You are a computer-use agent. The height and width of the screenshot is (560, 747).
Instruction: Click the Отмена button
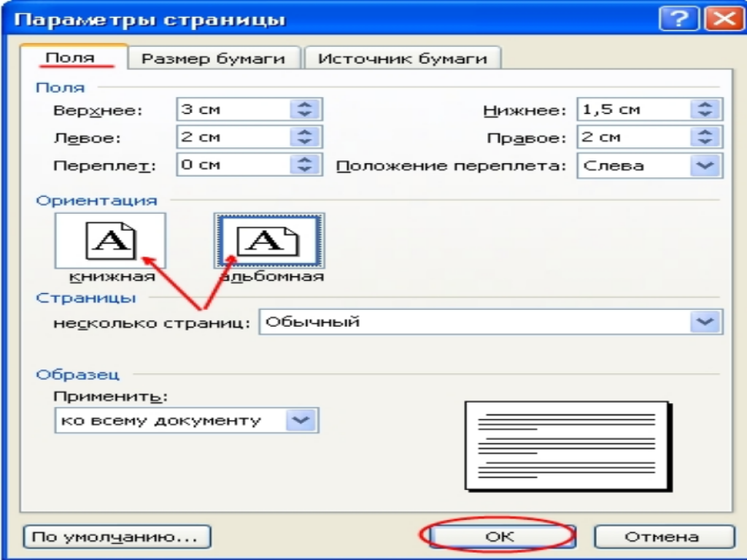[x=665, y=537]
